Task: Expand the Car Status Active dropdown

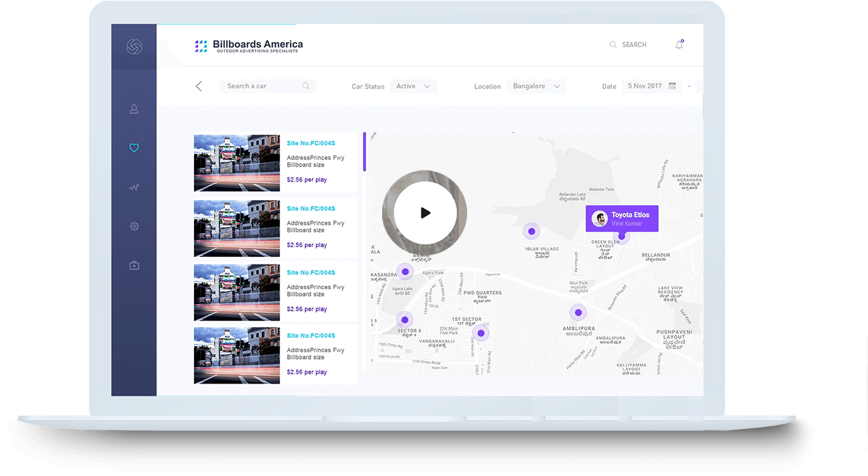Action: (413, 86)
